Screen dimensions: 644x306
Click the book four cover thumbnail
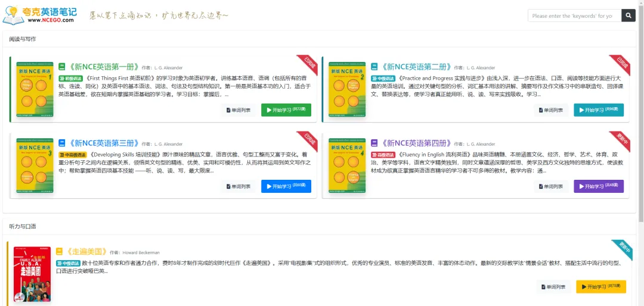click(347, 166)
